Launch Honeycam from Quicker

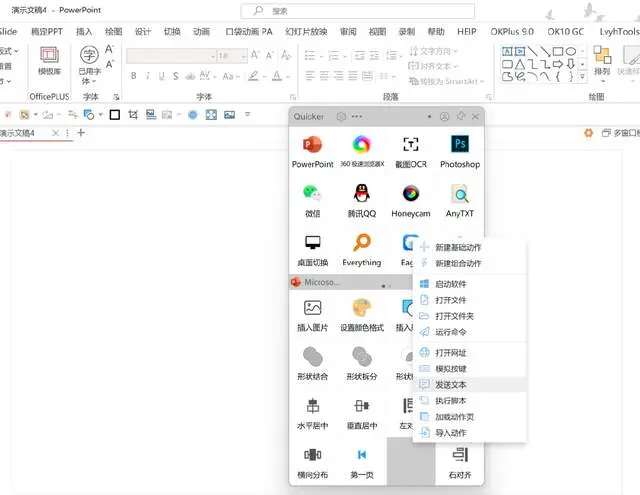(x=411, y=201)
